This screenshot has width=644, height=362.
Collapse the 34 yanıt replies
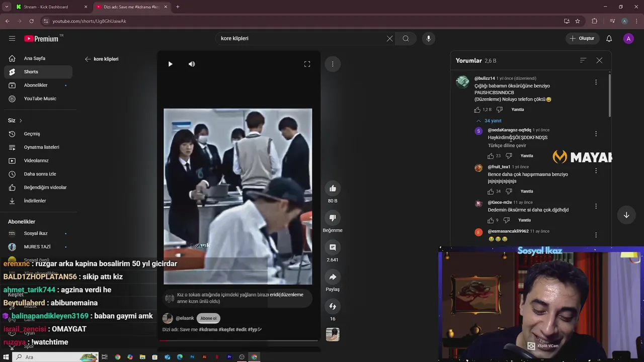(489, 121)
